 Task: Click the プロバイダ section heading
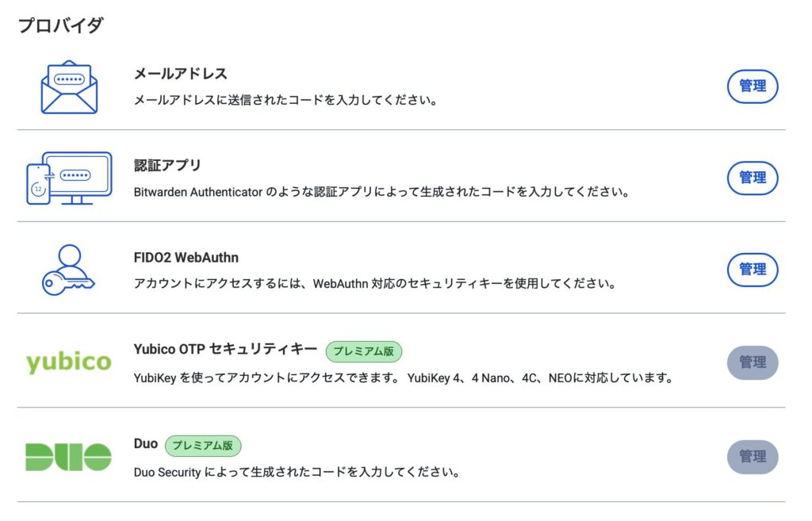click(x=60, y=25)
